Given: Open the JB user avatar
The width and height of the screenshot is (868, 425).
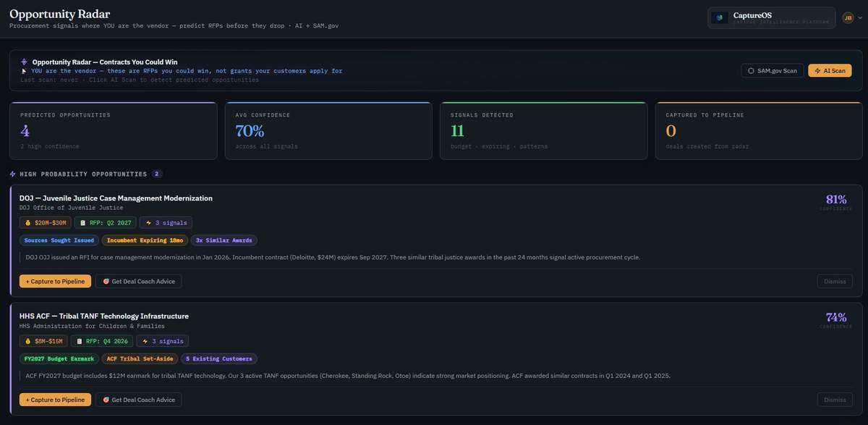Looking at the screenshot, I should pyautogui.click(x=848, y=18).
